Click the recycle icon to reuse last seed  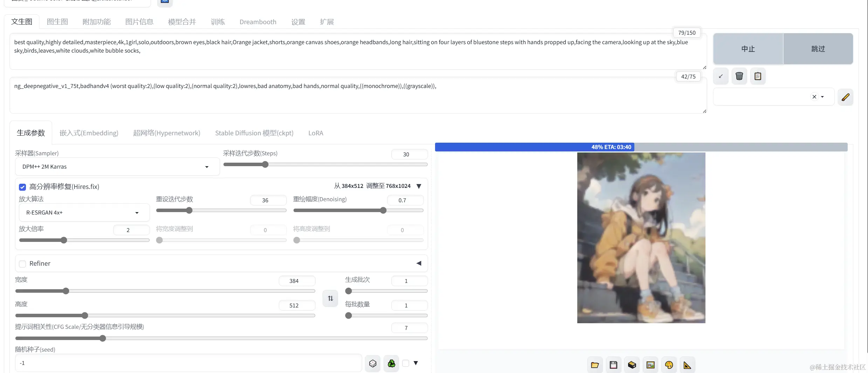(391, 364)
